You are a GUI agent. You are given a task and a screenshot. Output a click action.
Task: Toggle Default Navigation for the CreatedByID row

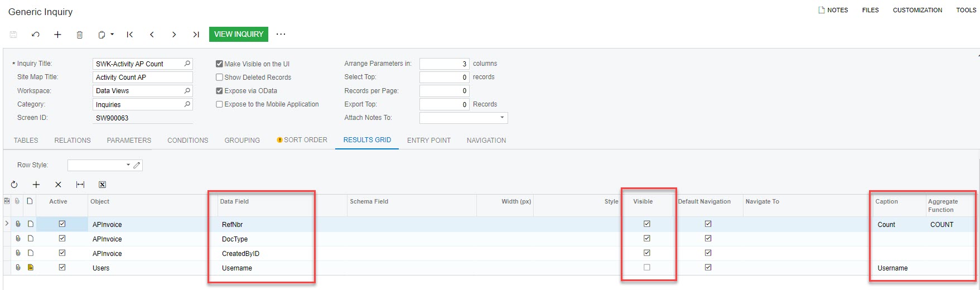click(x=708, y=253)
